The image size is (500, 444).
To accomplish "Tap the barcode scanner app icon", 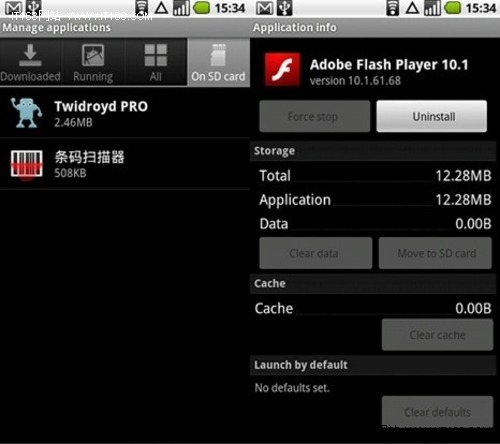I will [26, 164].
